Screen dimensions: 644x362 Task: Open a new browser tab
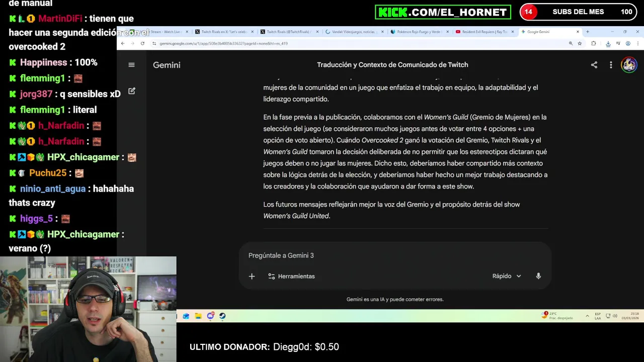[x=587, y=32]
